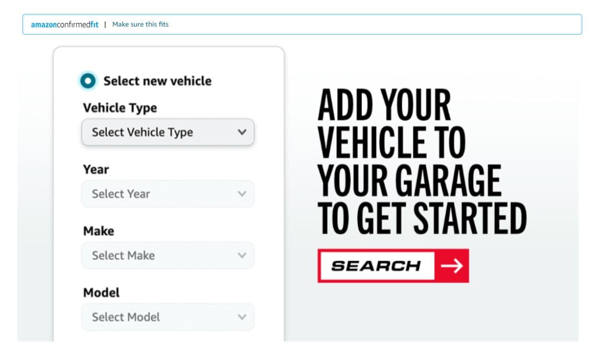Open the Select Vehicle Type dropdown

pos(159,133)
